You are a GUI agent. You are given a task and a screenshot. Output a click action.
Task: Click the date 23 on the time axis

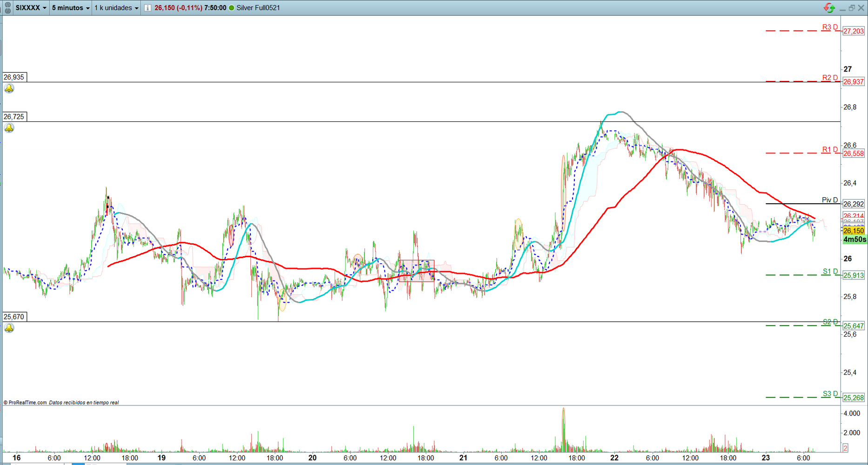coord(766,458)
